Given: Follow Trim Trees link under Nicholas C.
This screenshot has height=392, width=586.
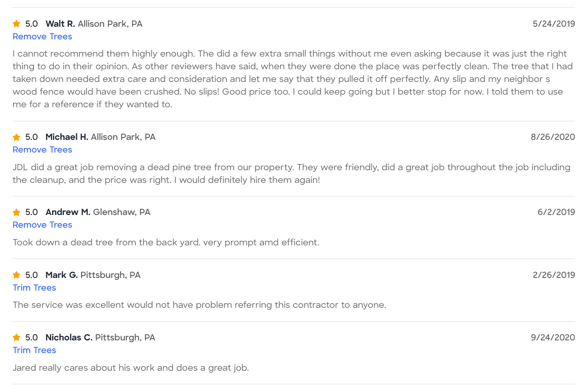Looking at the screenshot, I should [34, 350].
